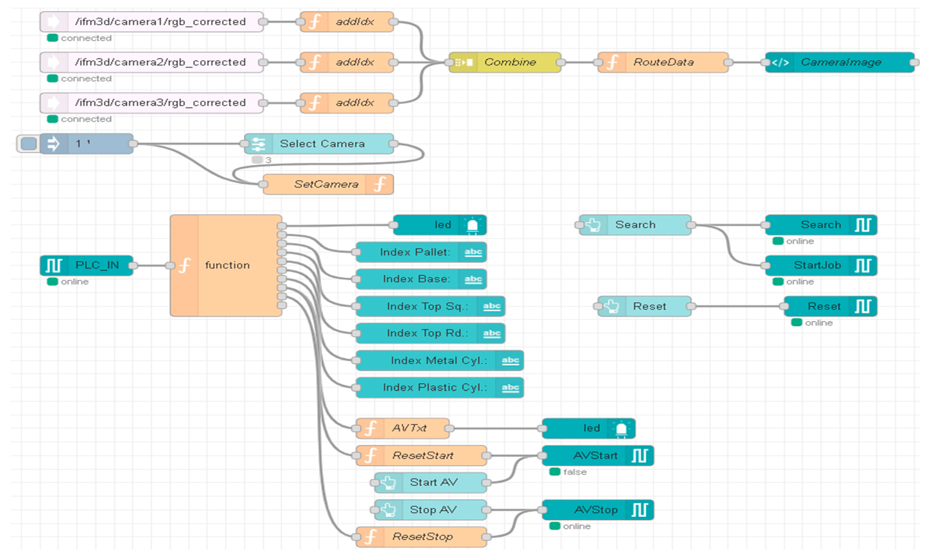
Task: Click the SetCamera function icon
Action: tap(380, 185)
